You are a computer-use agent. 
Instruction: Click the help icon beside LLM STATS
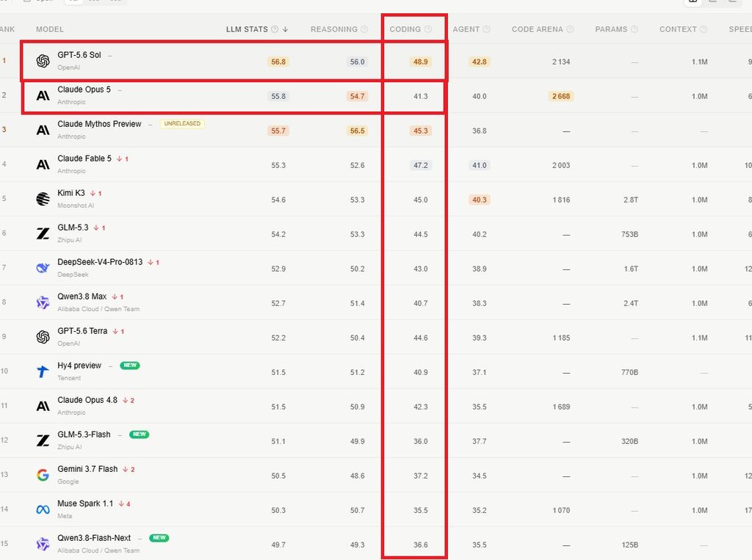[x=275, y=29]
